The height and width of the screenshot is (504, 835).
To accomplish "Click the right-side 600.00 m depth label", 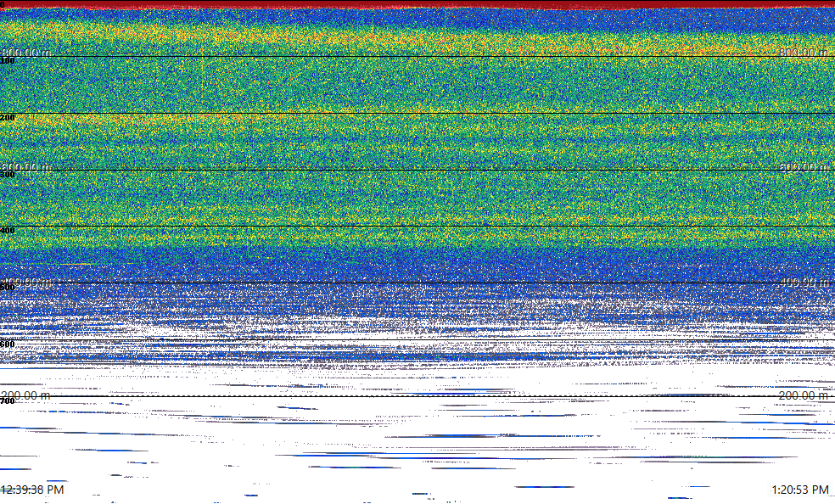I will (x=804, y=167).
